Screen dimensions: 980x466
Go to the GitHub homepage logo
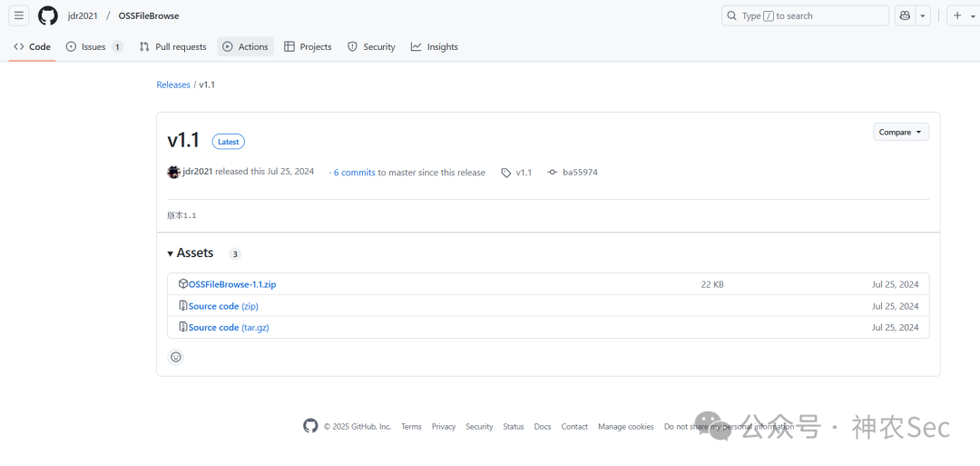point(47,15)
